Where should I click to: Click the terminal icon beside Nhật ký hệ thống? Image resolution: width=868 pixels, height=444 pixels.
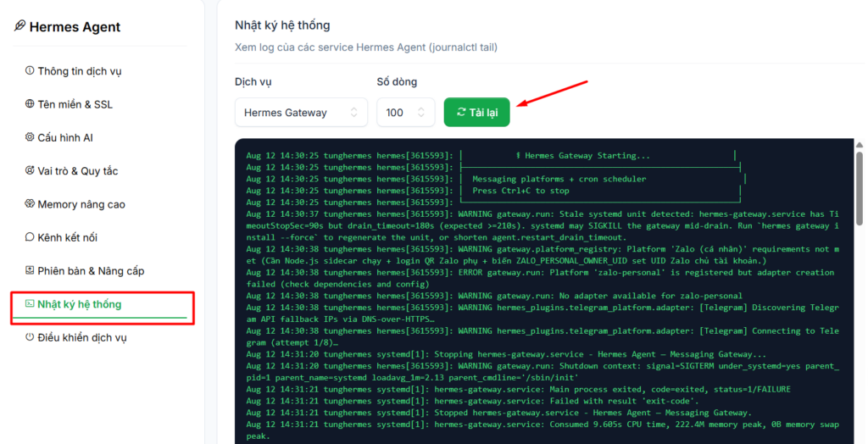(30, 303)
